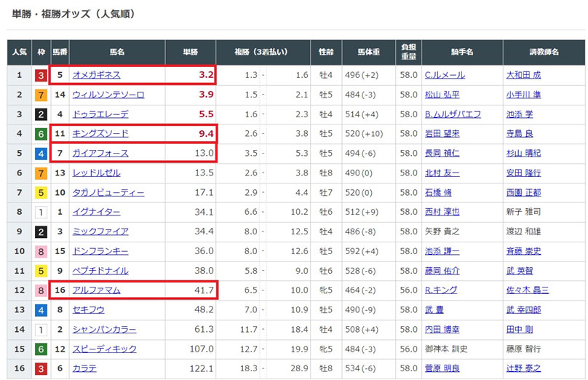The width and height of the screenshot is (588, 380).
Task: Click green frame badge 6 beside キングズソード
Action: pyautogui.click(x=41, y=134)
